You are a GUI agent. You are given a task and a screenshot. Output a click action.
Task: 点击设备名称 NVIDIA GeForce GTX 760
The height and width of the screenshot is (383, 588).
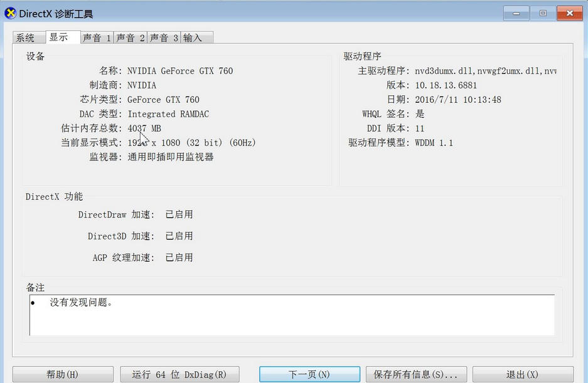pyautogui.click(x=178, y=71)
